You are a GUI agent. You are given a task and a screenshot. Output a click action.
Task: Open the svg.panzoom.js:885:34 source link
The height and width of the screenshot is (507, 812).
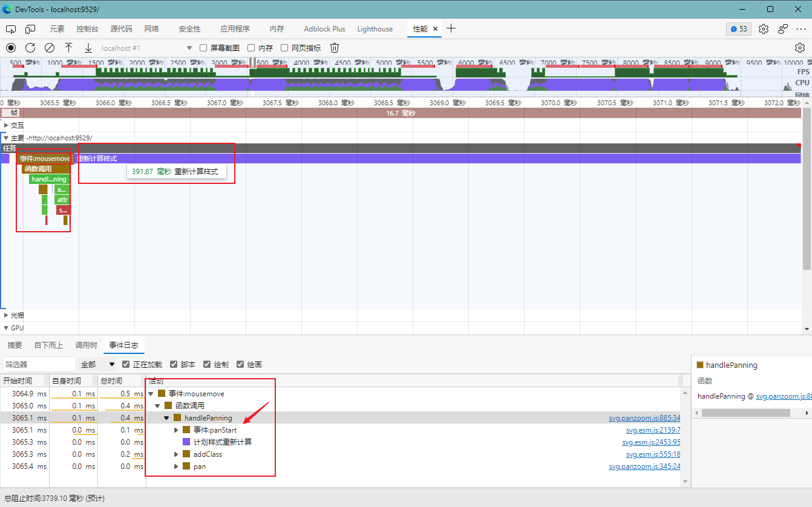[x=644, y=418]
